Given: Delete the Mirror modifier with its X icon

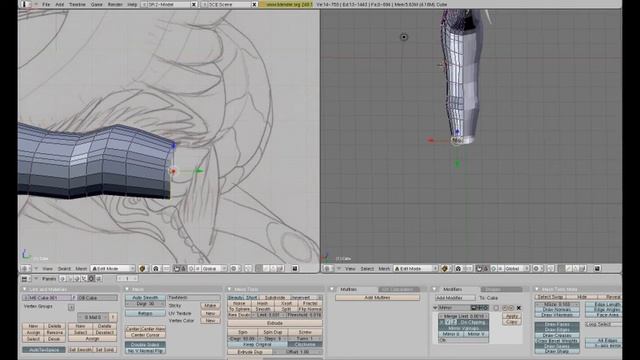Looking at the screenshot, I should click(x=519, y=308).
